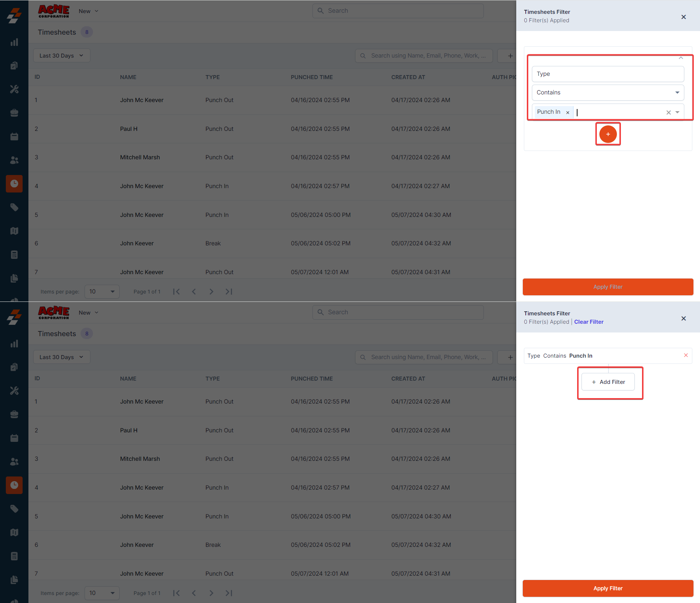The height and width of the screenshot is (603, 700).
Task: Open the Items per page selector
Action: click(x=102, y=292)
